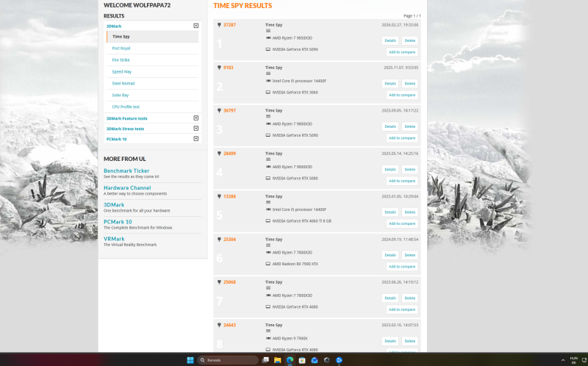Click the GPU icon next to GeForce RTX 5080
Screen dimensions: 588x366
coord(268,178)
